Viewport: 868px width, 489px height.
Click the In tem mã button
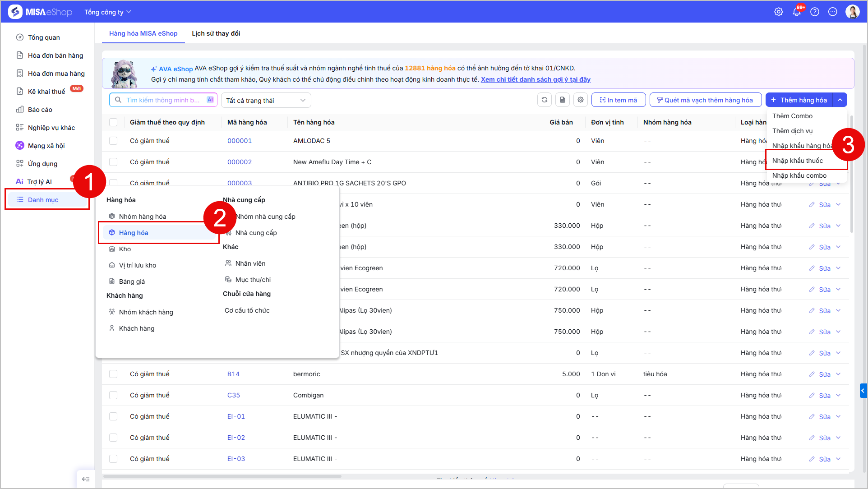(x=619, y=100)
